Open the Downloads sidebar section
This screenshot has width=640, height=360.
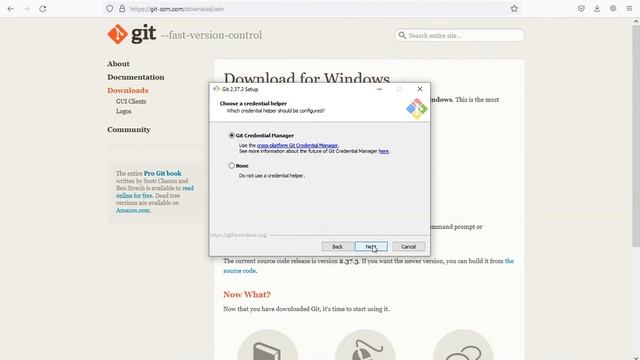[x=128, y=91]
